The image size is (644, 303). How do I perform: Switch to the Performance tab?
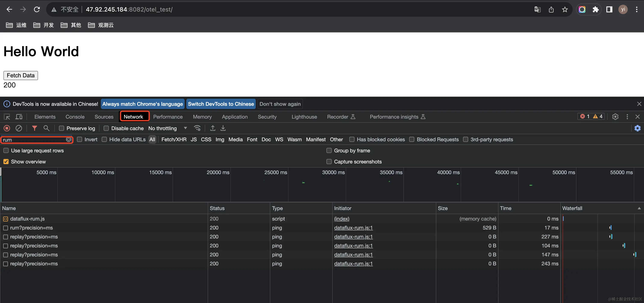[x=168, y=117]
